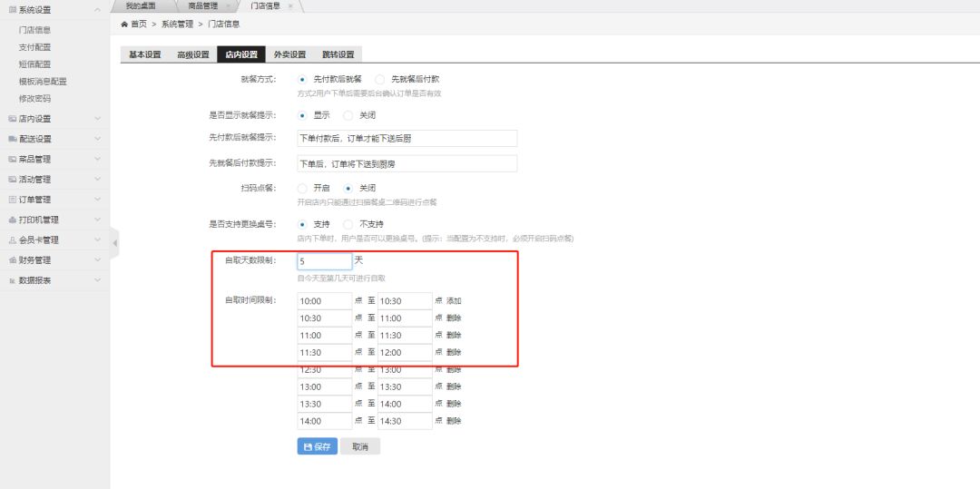This screenshot has width=980, height=489.
Task: Open 修改密码 in the sidebar
Action: click(35, 99)
